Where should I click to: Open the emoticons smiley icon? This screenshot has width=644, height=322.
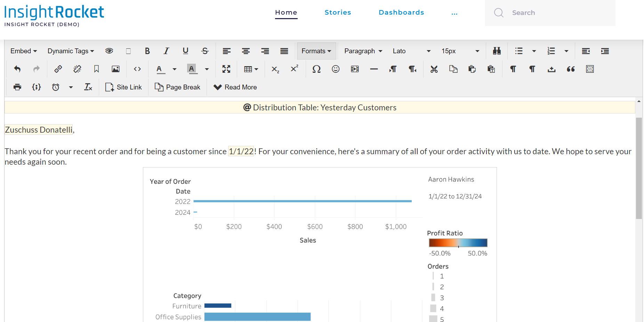pos(335,69)
